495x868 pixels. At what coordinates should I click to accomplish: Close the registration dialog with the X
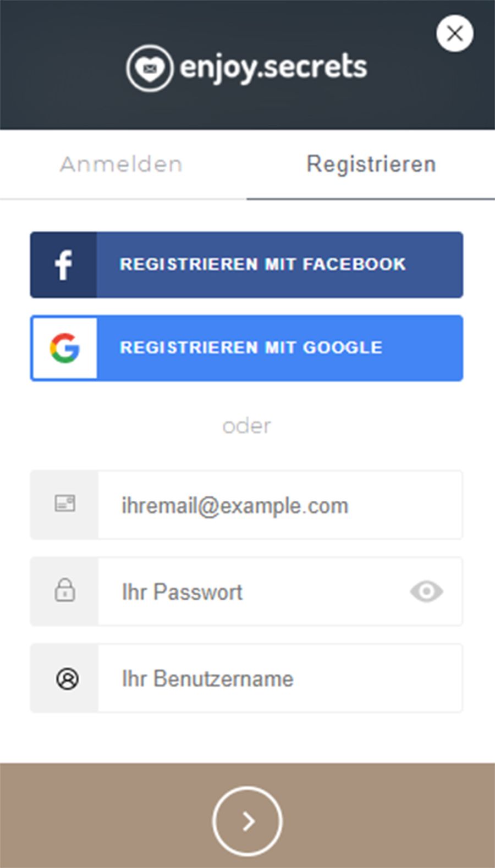(454, 34)
